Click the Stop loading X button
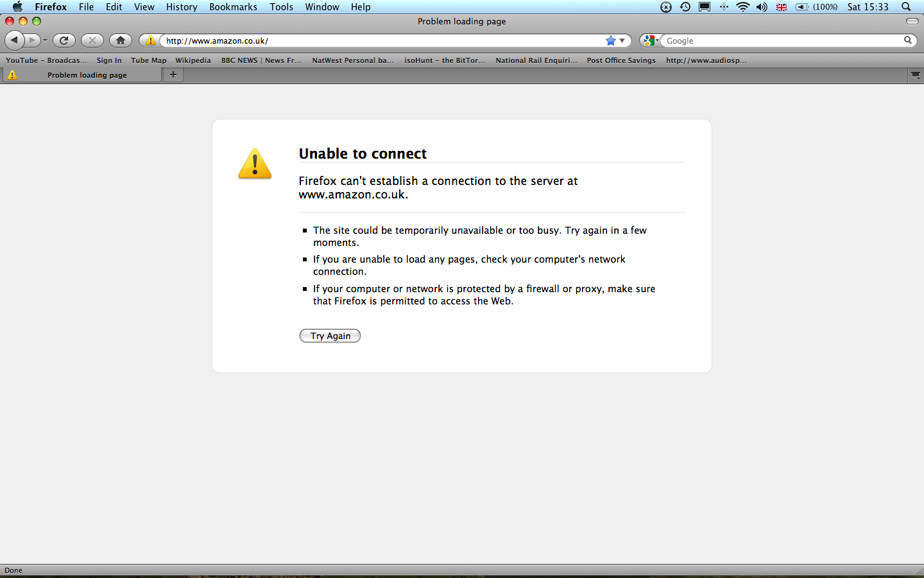This screenshot has height=578, width=924. 92,40
